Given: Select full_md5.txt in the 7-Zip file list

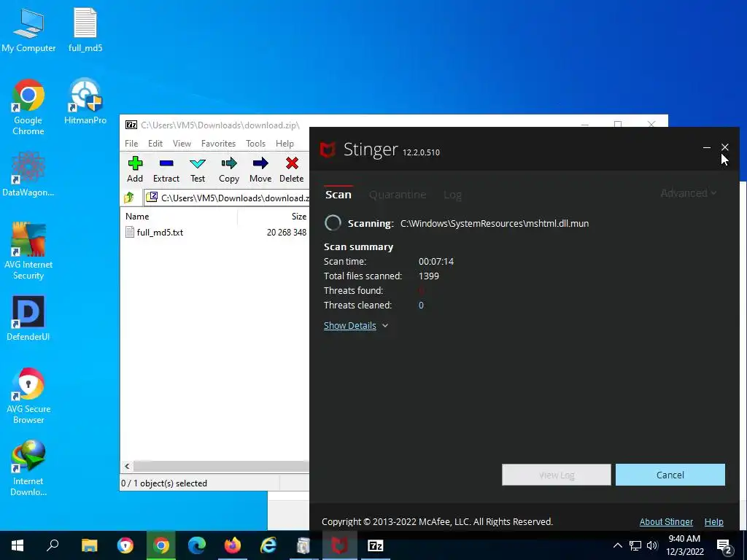Looking at the screenshot, I should (x=160, y=233).
